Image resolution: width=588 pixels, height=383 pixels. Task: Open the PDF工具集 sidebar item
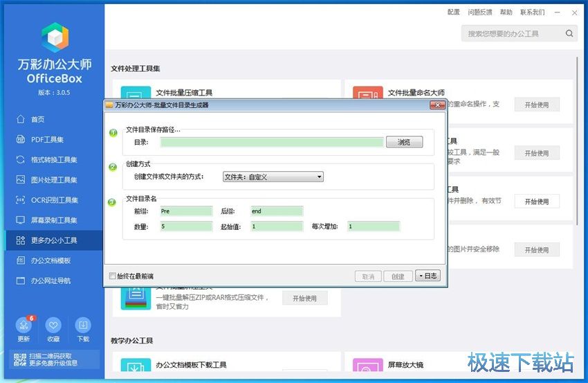tap(54, 140)
